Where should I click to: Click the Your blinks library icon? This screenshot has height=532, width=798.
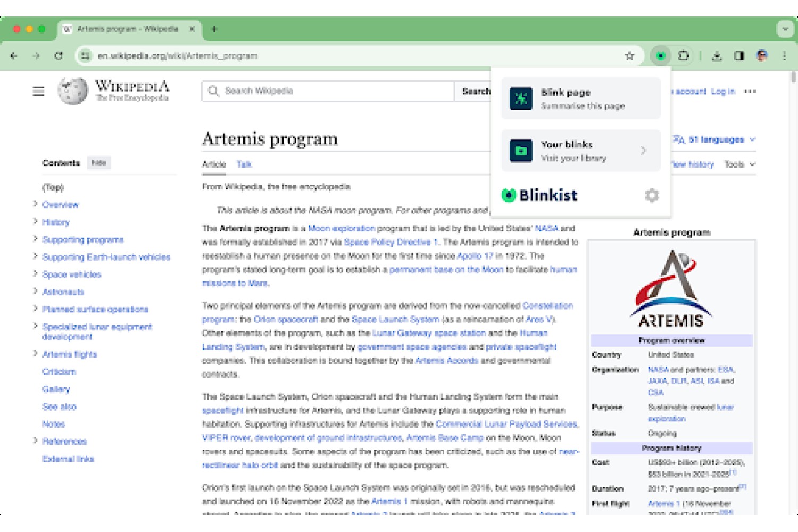tap(521, 151)
